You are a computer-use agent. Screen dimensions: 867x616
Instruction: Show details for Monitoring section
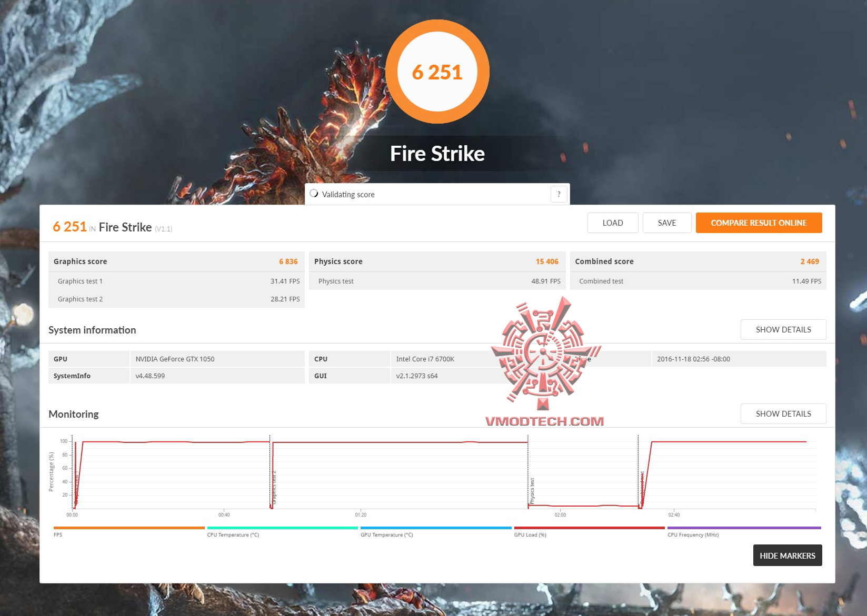[783, 413]
